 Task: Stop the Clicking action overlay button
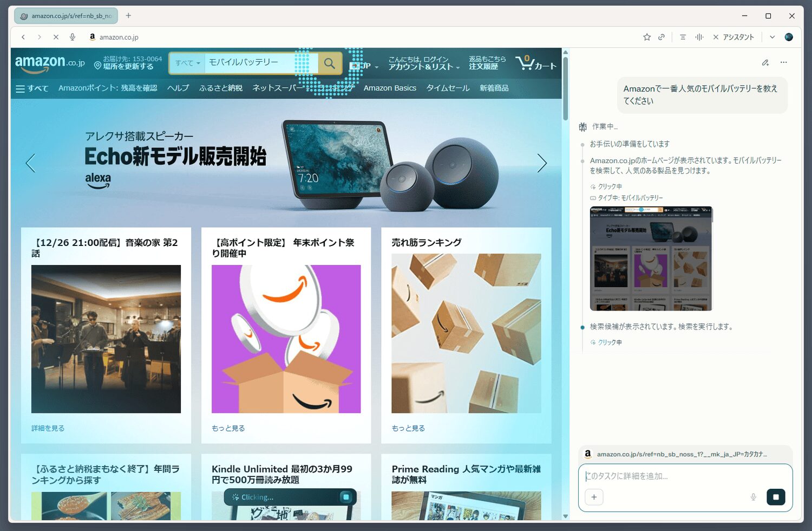[x=346, y=497]
